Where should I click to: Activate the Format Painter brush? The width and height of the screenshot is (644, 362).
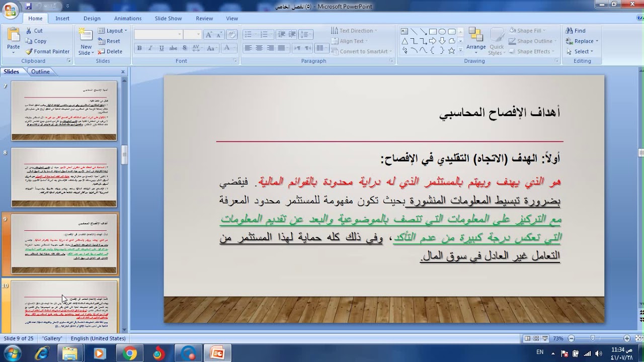pyautogui.click(x=47, y=51)
